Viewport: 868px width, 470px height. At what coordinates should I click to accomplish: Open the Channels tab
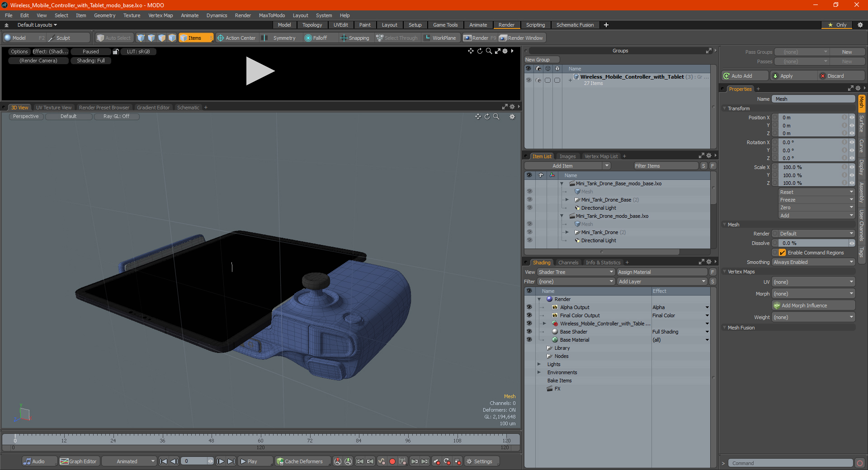(568, 263)
